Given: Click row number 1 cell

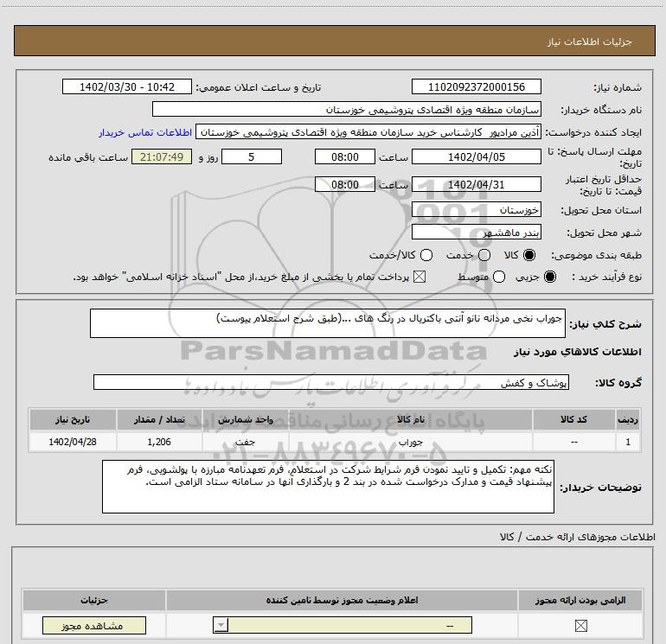Looking at the screenshot, I should [628, 442].
